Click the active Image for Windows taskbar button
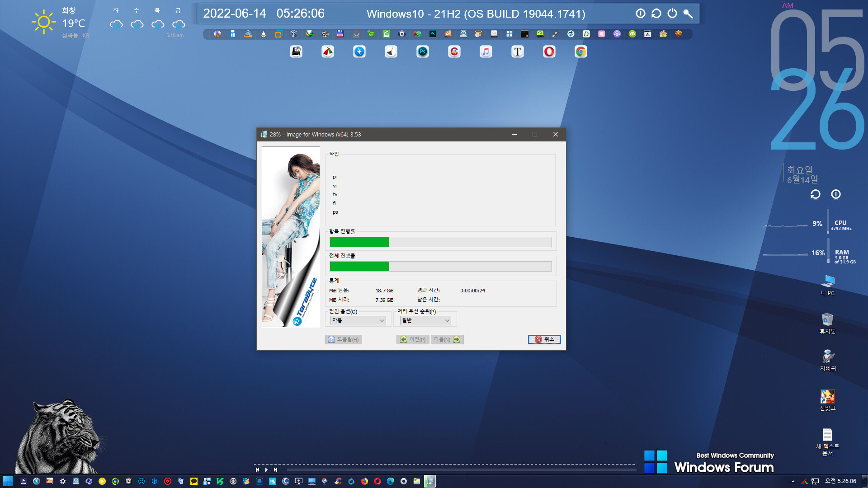Screen dimensions: 868x488 [430, 481]
